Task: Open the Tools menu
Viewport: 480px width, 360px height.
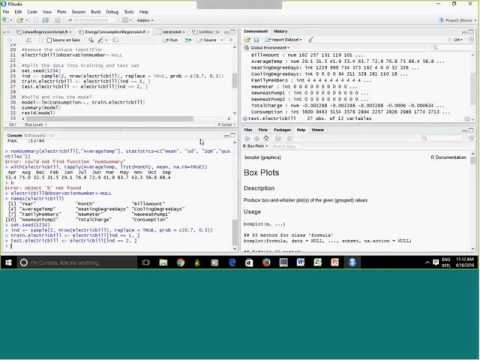Action: pos(129,12)
